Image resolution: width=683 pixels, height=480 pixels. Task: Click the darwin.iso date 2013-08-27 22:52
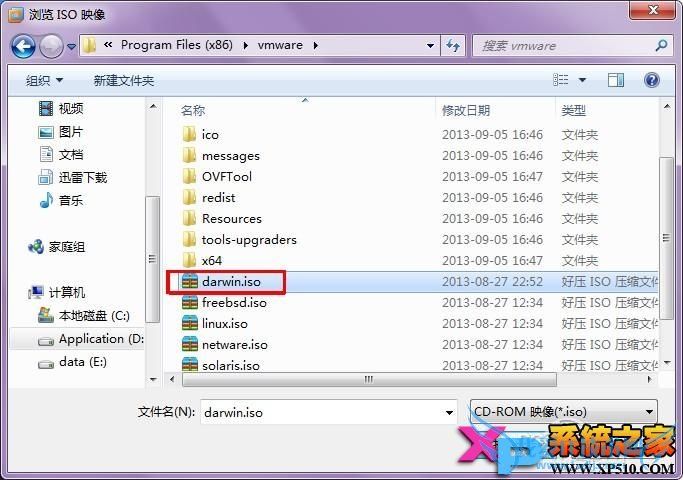pos(492,282)
